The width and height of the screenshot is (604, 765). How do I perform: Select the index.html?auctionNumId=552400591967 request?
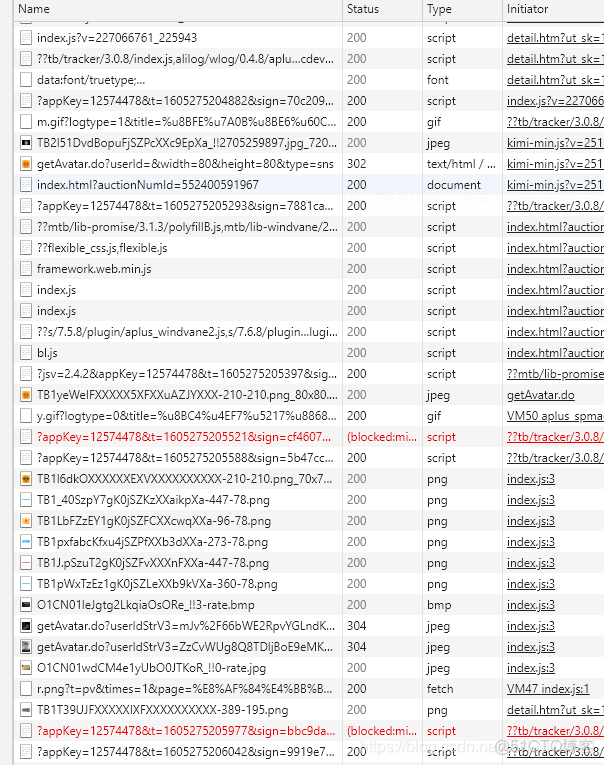coord(148,185)
